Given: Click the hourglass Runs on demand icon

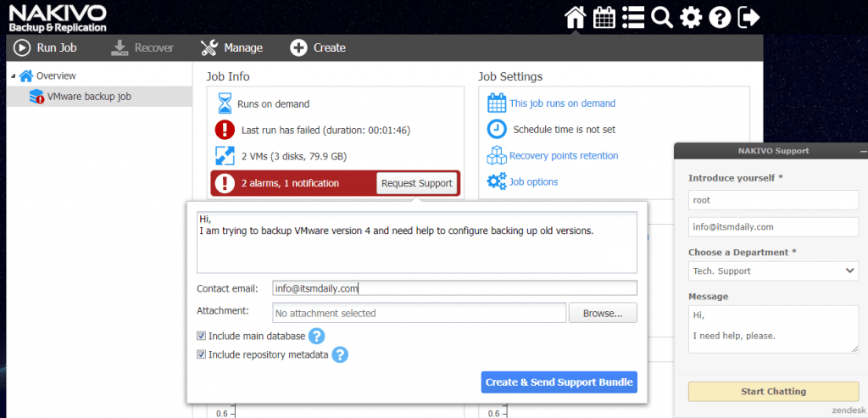Looking at the screenshot, I should click(225, 103).
